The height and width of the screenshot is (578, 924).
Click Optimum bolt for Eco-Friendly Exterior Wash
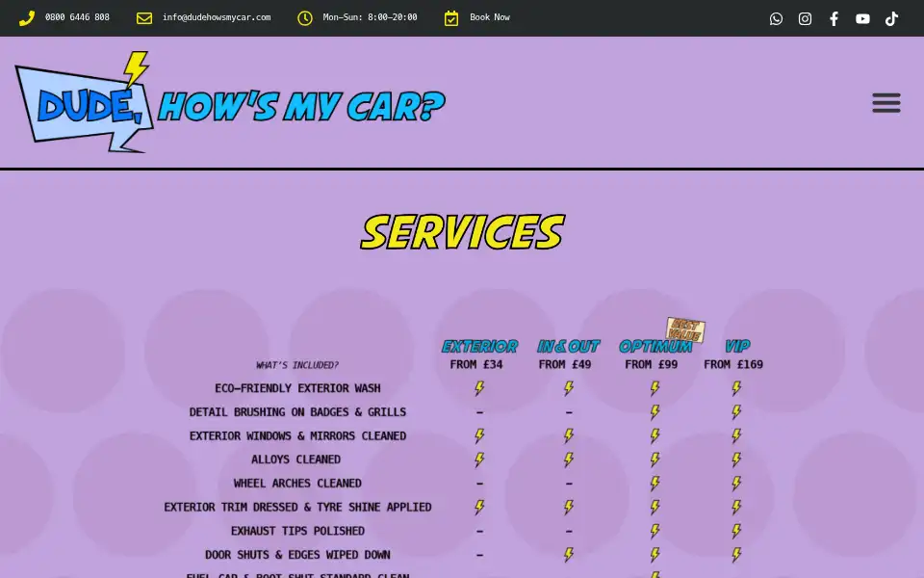tap(654, 388)
